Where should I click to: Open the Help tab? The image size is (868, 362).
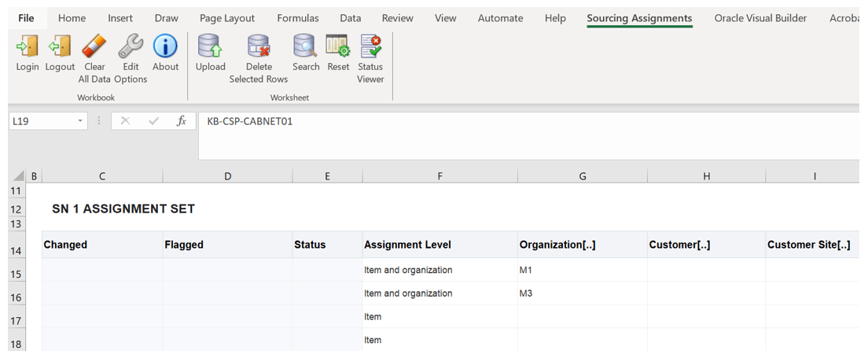click(555, 18)
